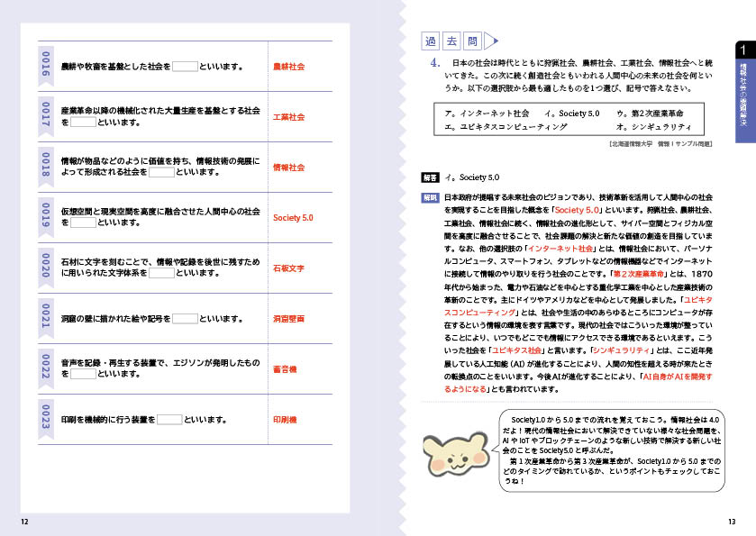
Task: Click the blank box in question 0021
Action: tap(185, 319)
